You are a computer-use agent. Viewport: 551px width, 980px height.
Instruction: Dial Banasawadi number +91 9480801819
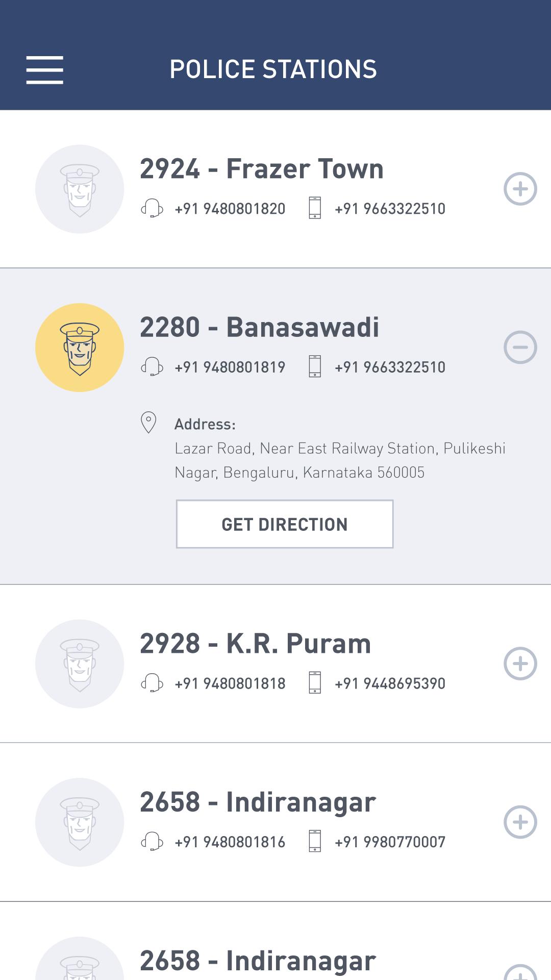click(x=230, y=367)
